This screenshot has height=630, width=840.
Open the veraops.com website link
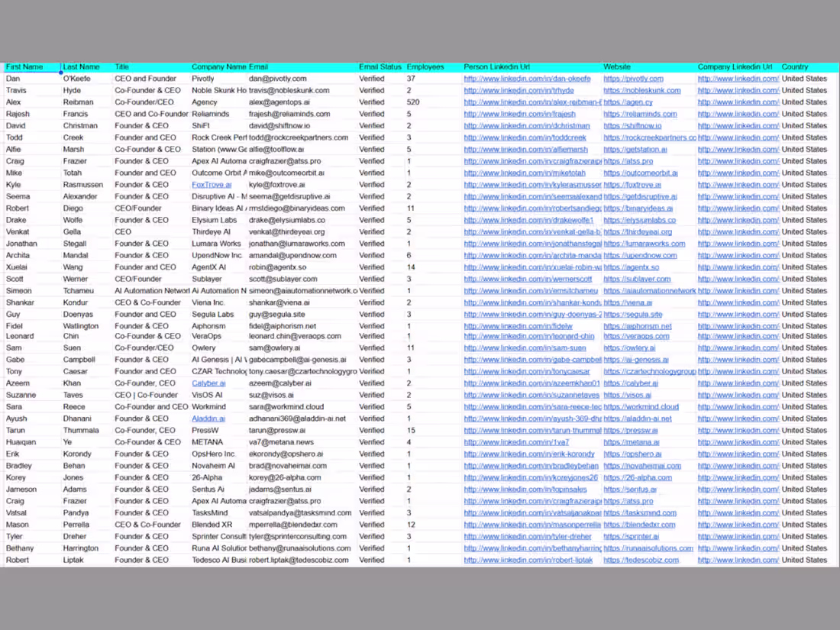(x=636, y=337)
